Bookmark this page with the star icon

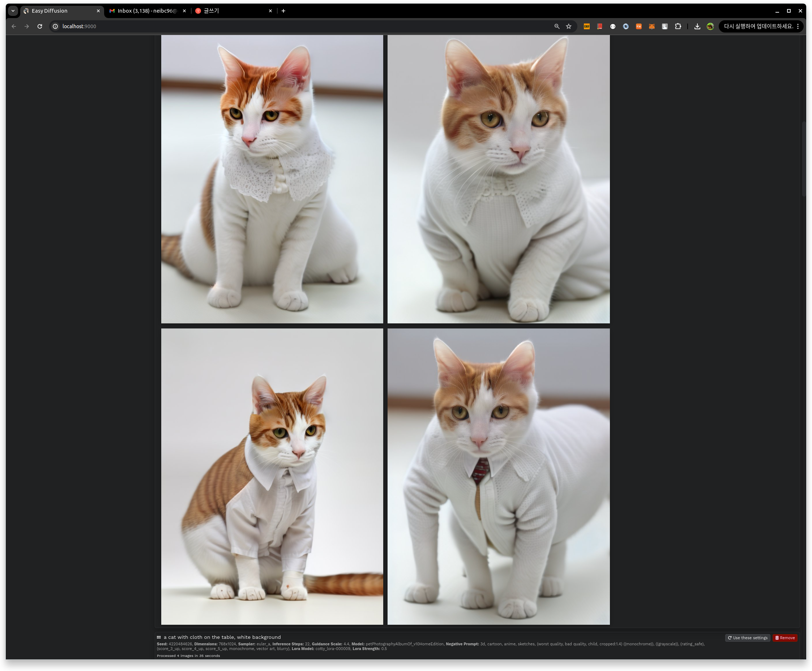pyautogui.click(x=568, y=26)
